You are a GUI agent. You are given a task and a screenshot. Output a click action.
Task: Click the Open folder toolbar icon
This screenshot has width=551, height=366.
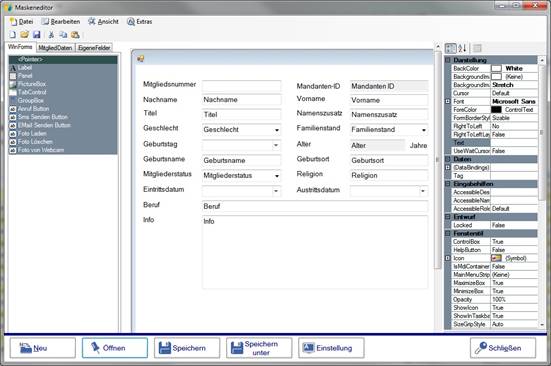coord(24,34)
